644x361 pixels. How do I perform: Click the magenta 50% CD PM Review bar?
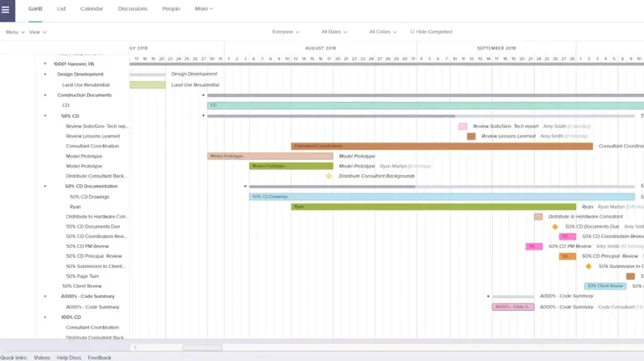pyautogui.click(x=534, y=246)
